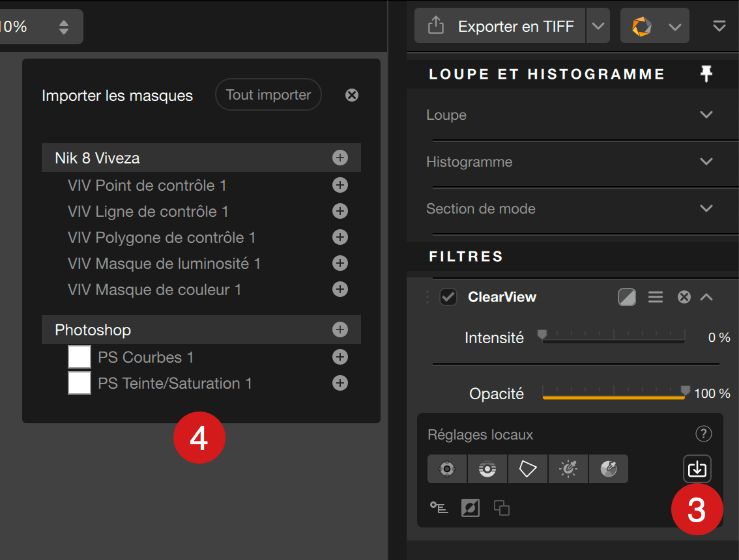739x560 pixels.
Task: Remove the ClearView filter
Action: pyautogui.click(x=684, y=297)
